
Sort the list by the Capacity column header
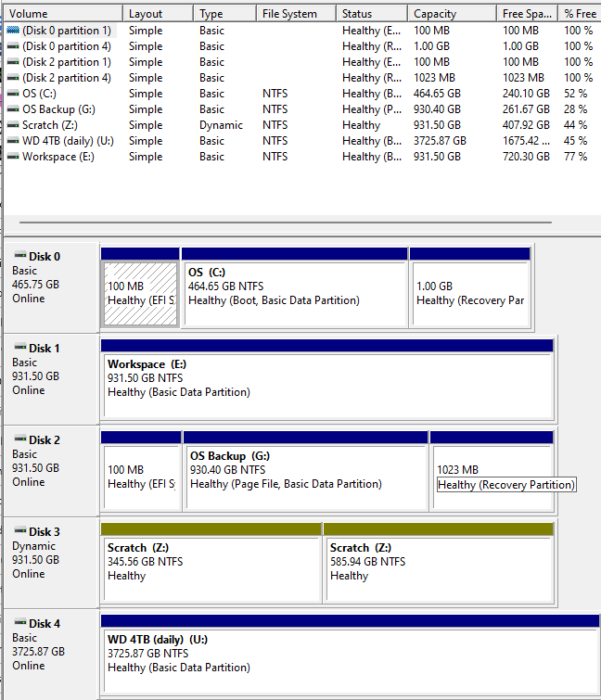coord(435,14)
